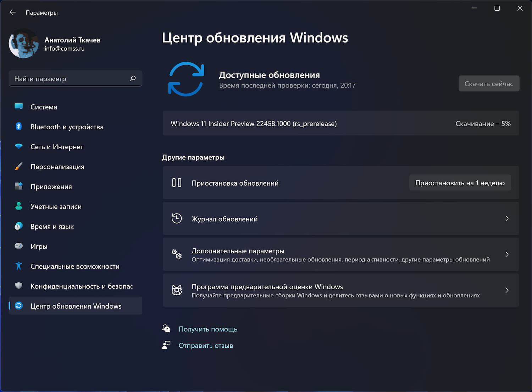532x392 pixels.
Task: Select the Персонализация brush icon
Action: [18, 166]
